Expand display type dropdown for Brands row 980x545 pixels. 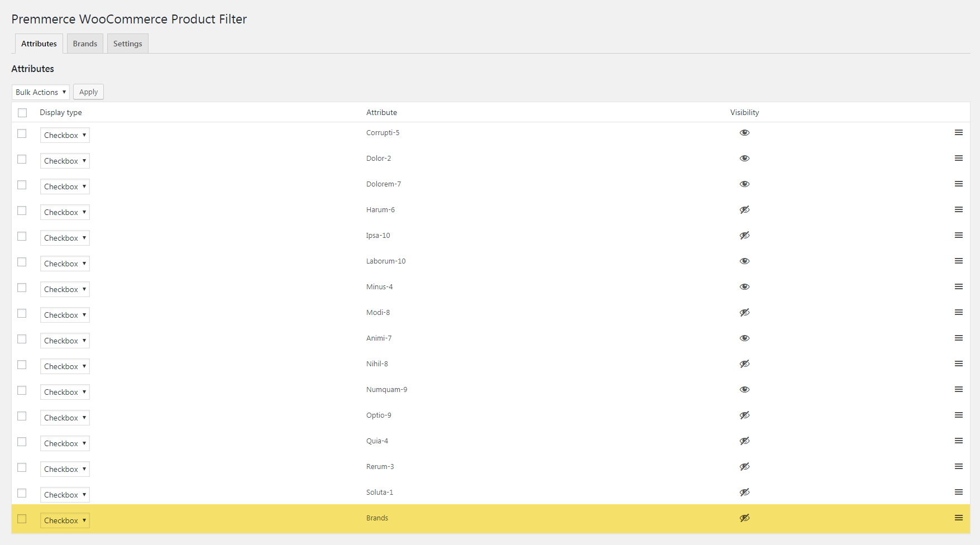tap(65, 520)
